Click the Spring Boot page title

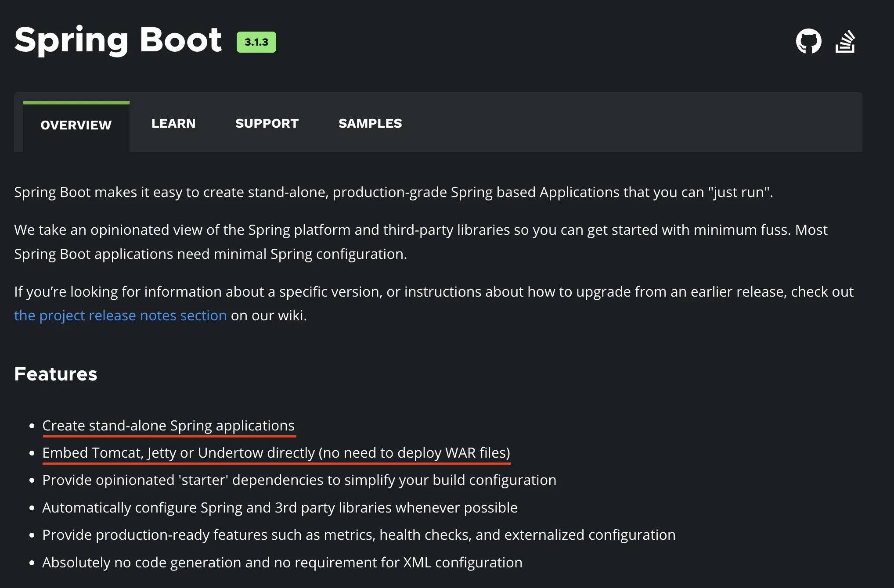[118, 40]
